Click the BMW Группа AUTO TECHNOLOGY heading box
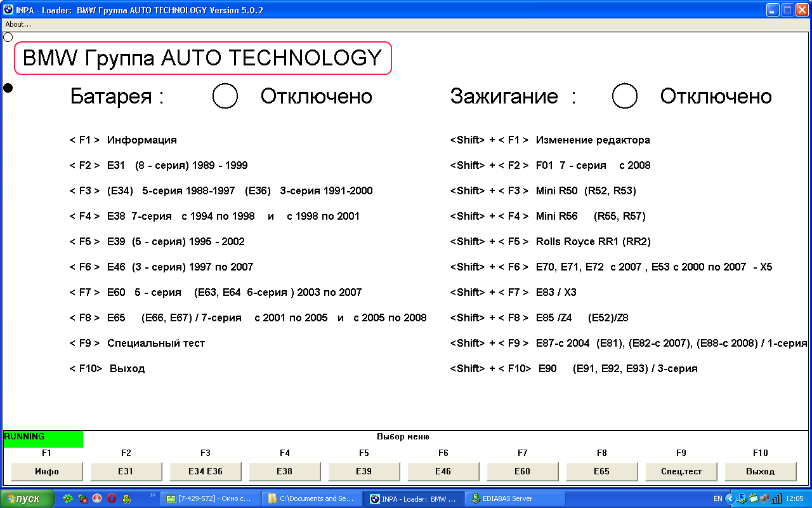Image resolution: width=812 pixels, height=508 pixels. point(203,58)
